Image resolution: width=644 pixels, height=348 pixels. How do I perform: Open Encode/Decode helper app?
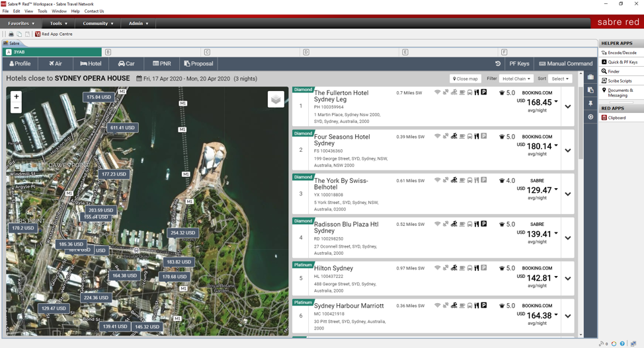click(x=619, y=53)
